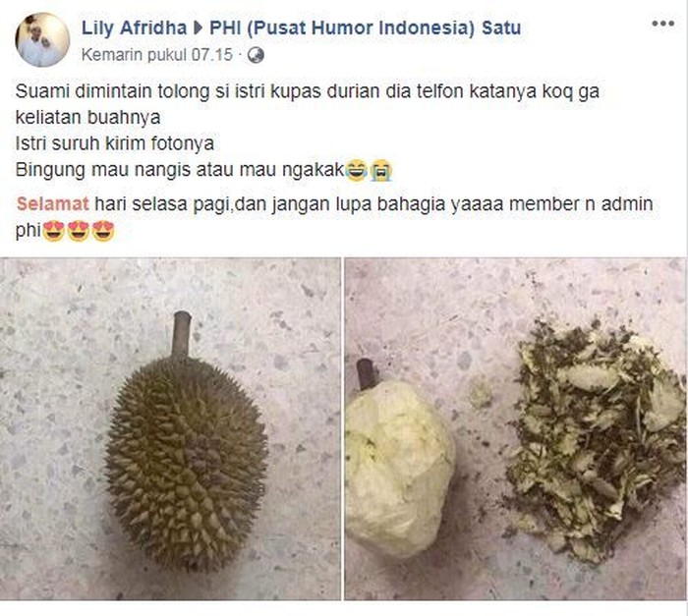Viewport: 688px width, 616px height.
Task: Click post text about suami kupas durian
Action: tap(307, 104)
